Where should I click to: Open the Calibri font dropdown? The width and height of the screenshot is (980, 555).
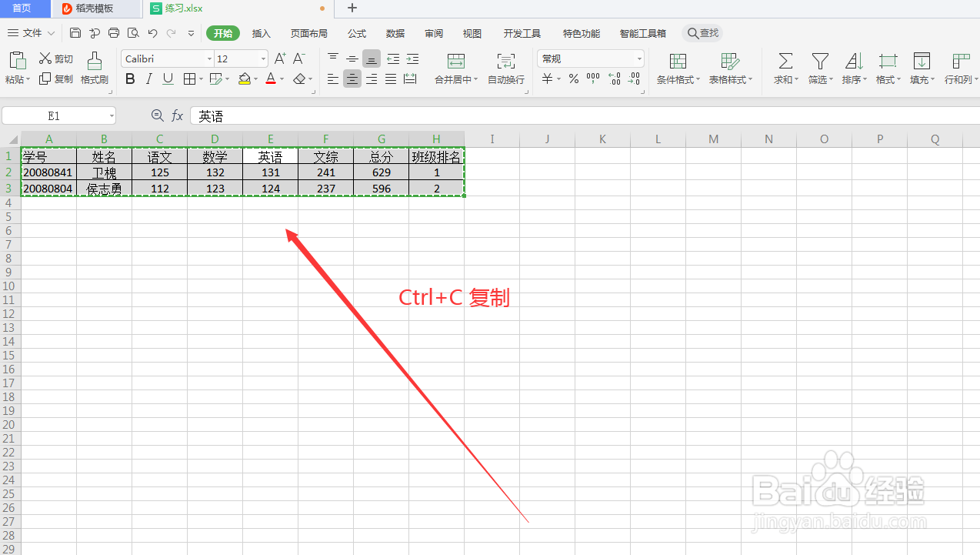point(210,59)
